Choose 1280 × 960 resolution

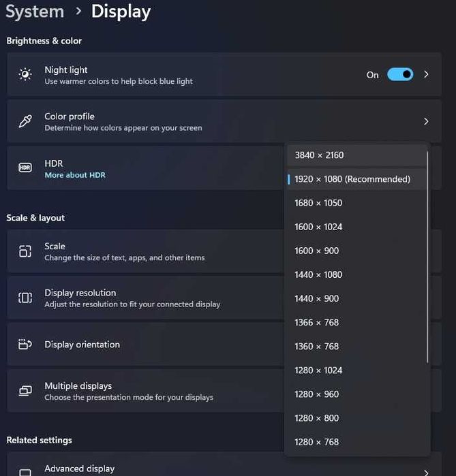coord(356,394)
